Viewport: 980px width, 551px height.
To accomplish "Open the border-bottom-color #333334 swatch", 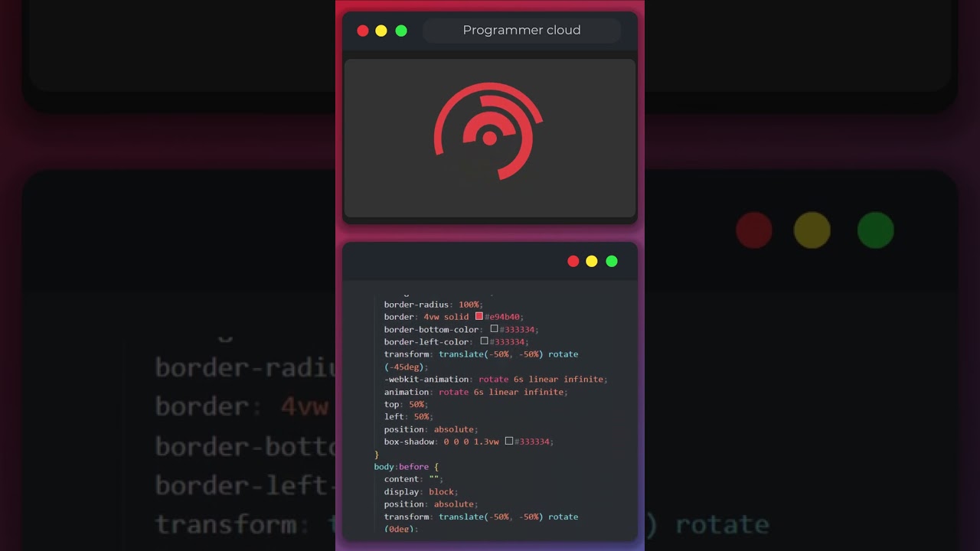I will coord(494,328).
